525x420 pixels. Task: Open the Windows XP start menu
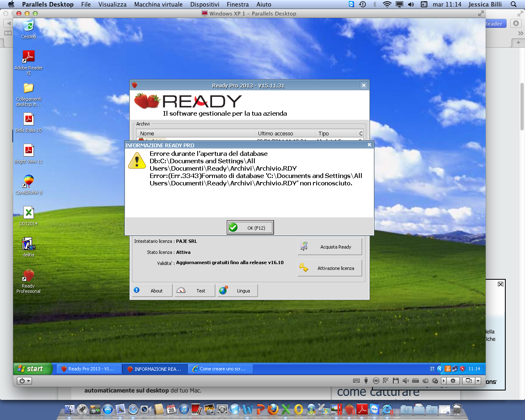[33, 369]
